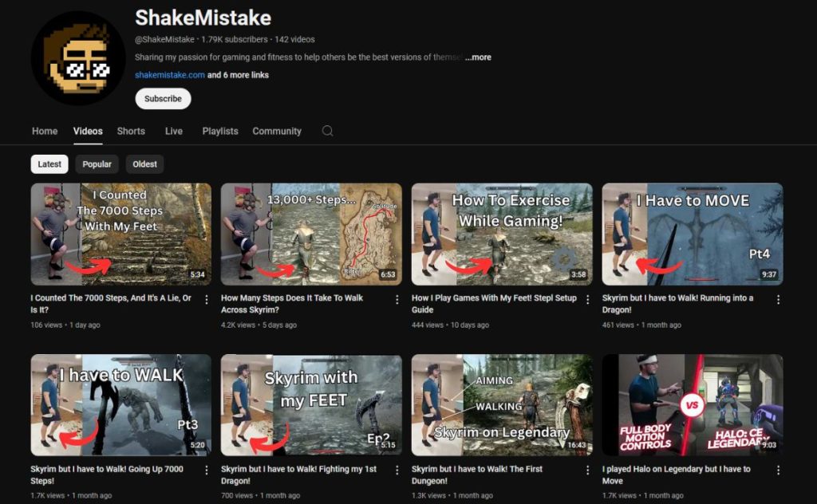This screenshot has width=817, height=504.
Task: Open 'Skyrim on Legendary' thumbnail
Action: click(502, 405)
